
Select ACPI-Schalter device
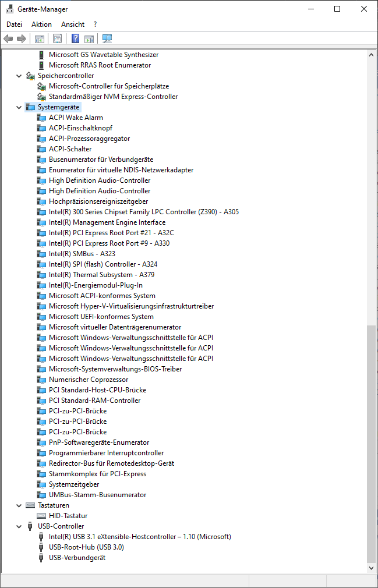coord(70,149)
